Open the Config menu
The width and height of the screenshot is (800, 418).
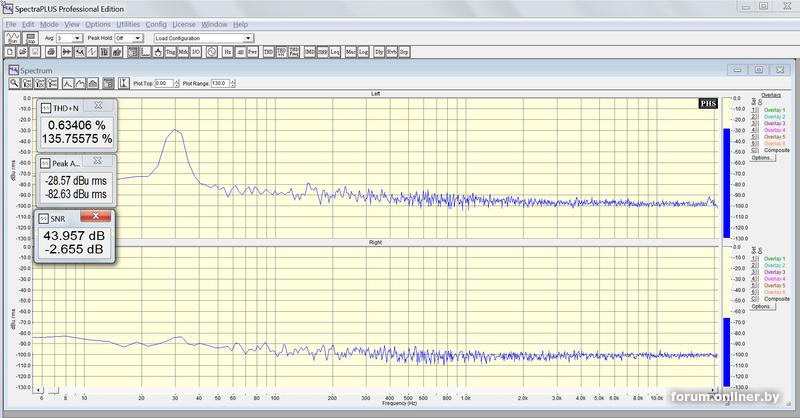156,24
